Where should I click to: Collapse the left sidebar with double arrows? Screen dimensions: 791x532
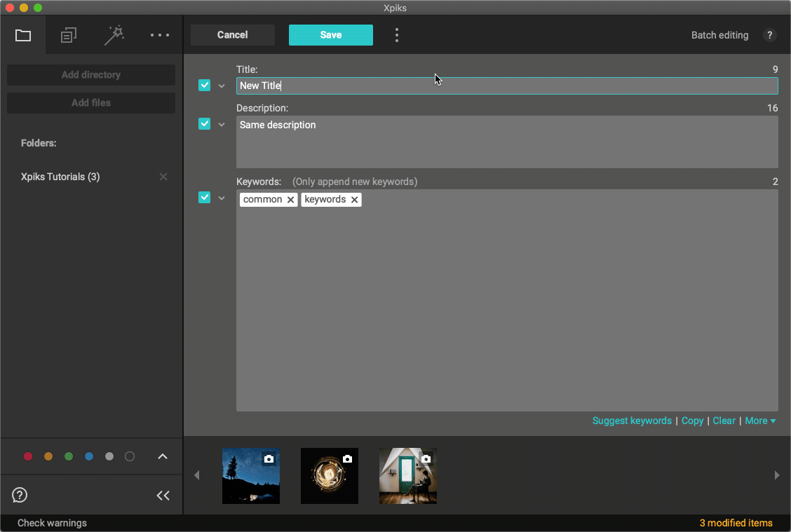(x=163, y=496)
